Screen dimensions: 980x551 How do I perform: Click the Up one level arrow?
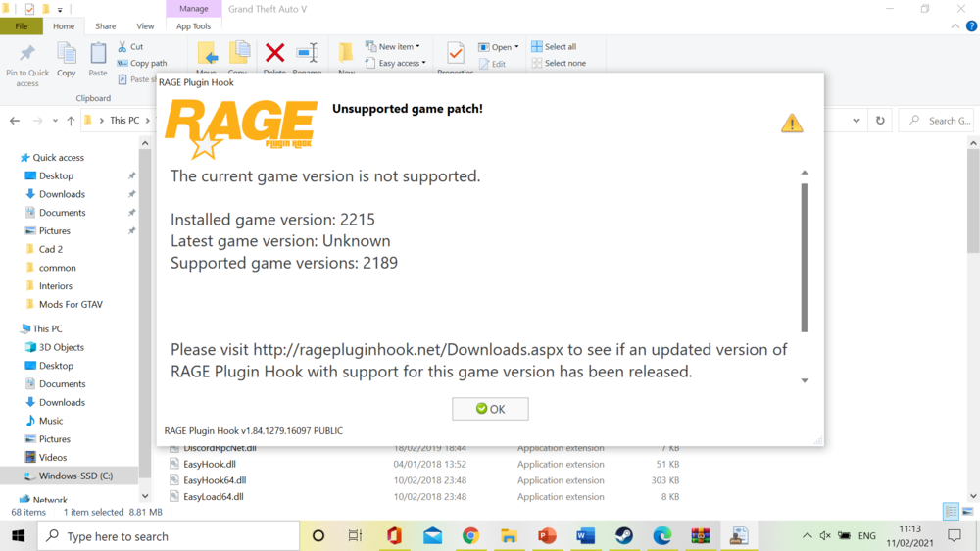tap(71, 121)
